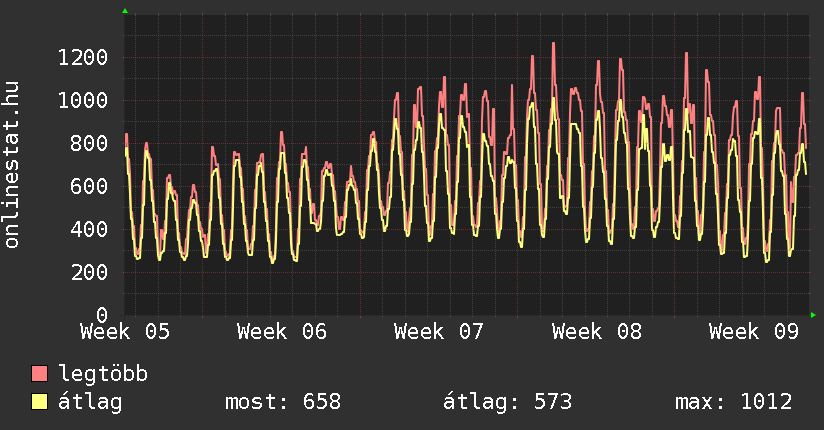Click the átlag legend label text

point(91,402)
